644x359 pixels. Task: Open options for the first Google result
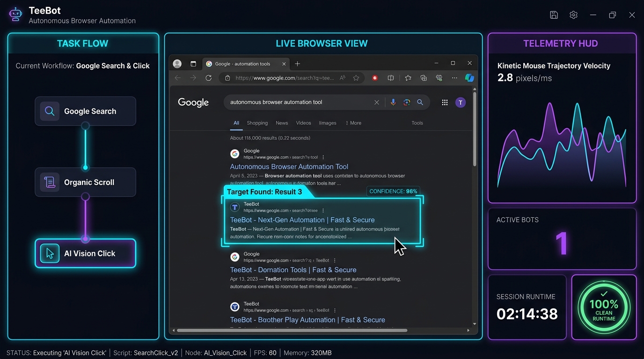[323, 158]
